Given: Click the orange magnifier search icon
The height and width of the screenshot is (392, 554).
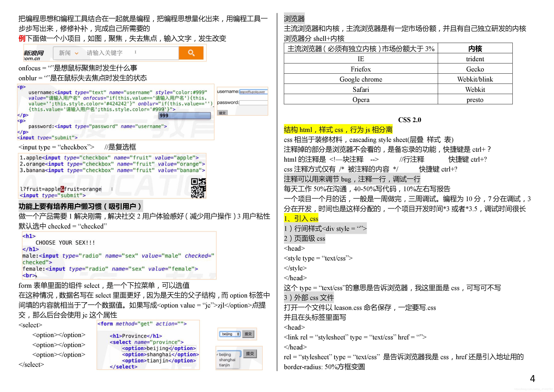Looking at the screenshot, I should pos(191,53).
